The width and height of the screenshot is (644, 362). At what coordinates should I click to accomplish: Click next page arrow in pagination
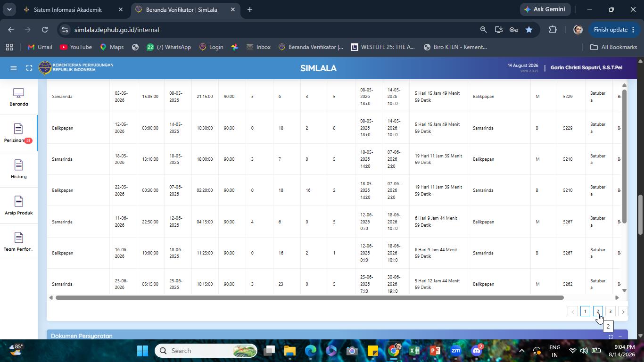click(623, 312)
